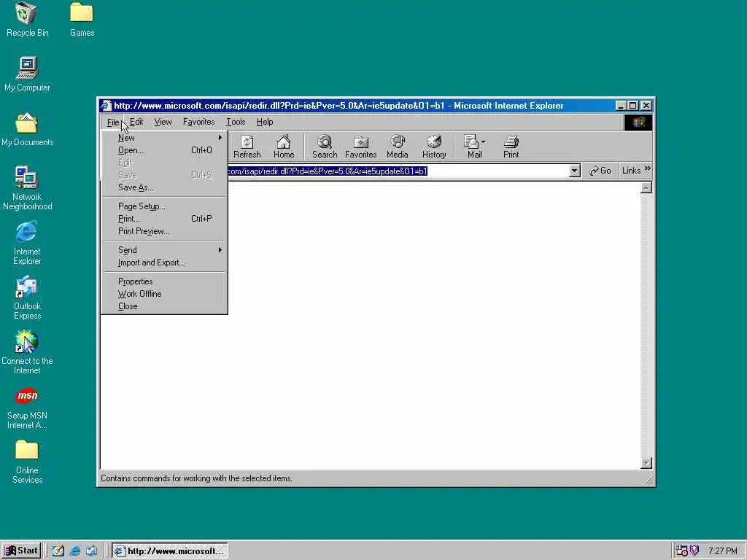Click the 7:27 PM clock
The width and height of the screenshot is (747, 560).
point(722,551)
